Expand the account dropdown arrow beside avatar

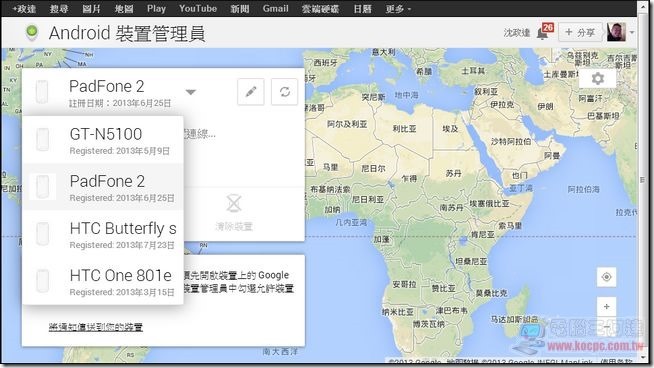[x=632, y=32]
